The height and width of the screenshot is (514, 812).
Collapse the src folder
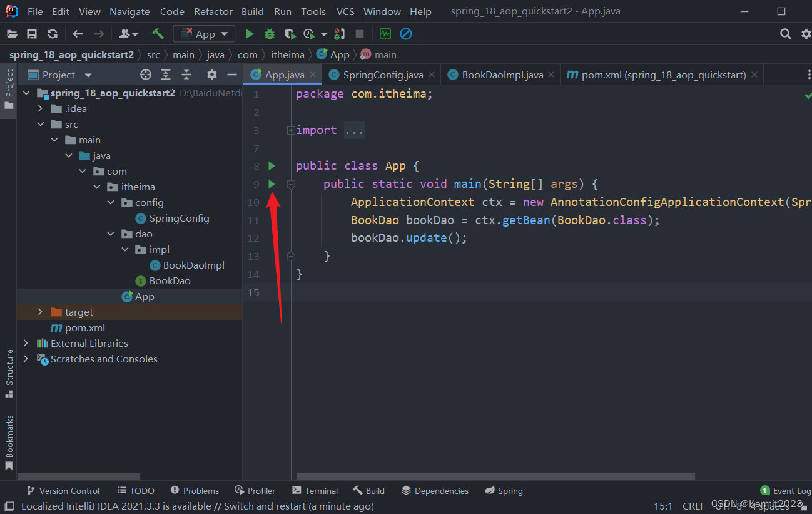(x=41, y=124)
